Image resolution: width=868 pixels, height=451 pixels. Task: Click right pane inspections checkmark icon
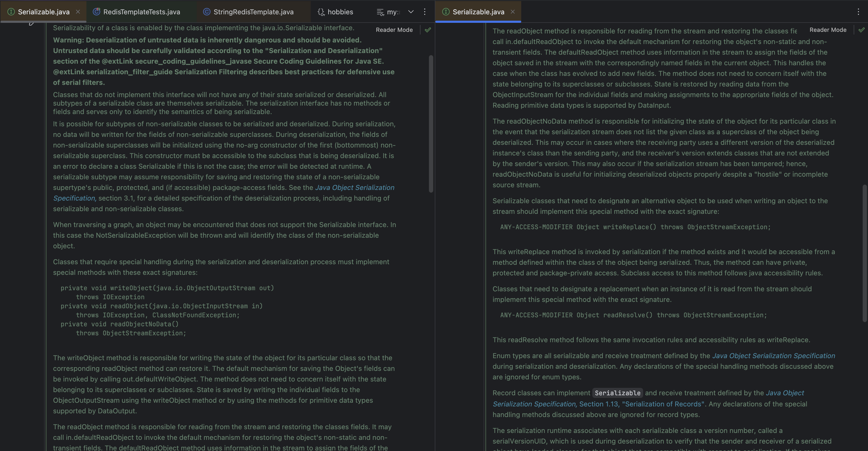(861, 30)
